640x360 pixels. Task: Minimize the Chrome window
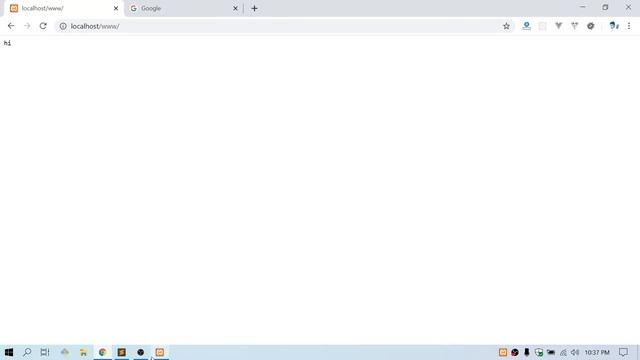click(582, 7)
